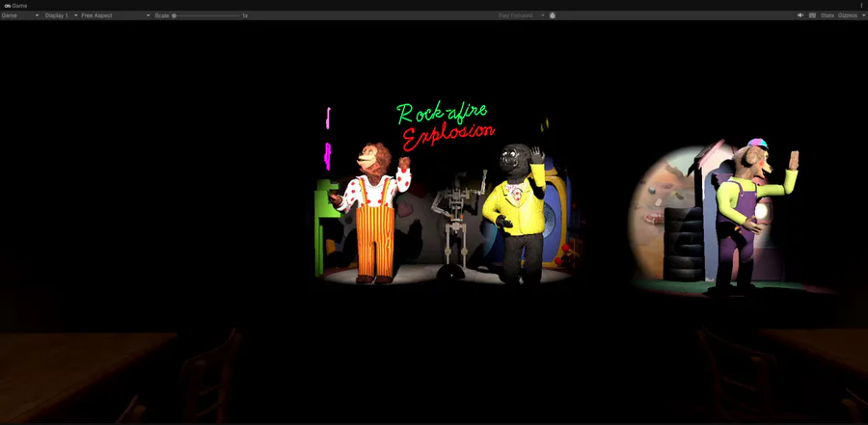The image size is (868, 425).
Task: Toggle the keyboard shortcuts icon
Action: point(812,15)
